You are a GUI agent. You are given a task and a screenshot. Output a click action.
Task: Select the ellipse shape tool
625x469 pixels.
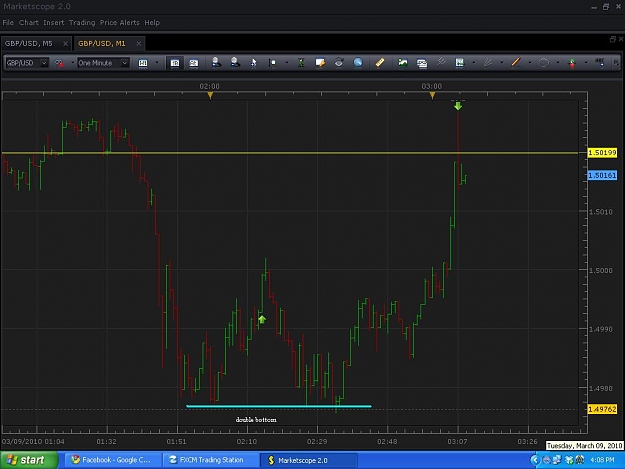(x=544, y=63)
